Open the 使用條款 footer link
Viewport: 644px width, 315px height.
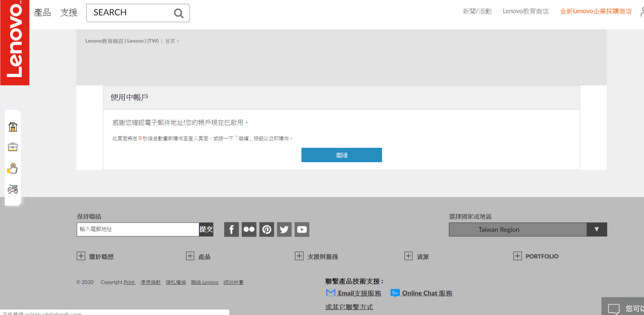coord(151,282)
